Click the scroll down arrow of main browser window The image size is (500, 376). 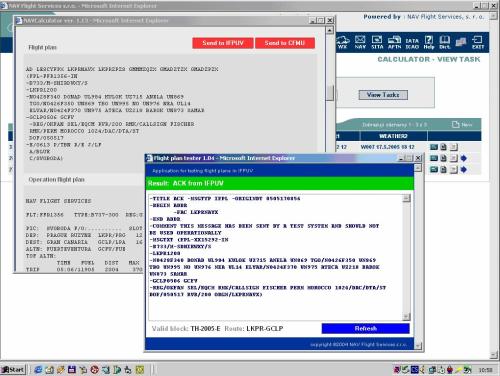pyautogui.click(x=493, y=355)
